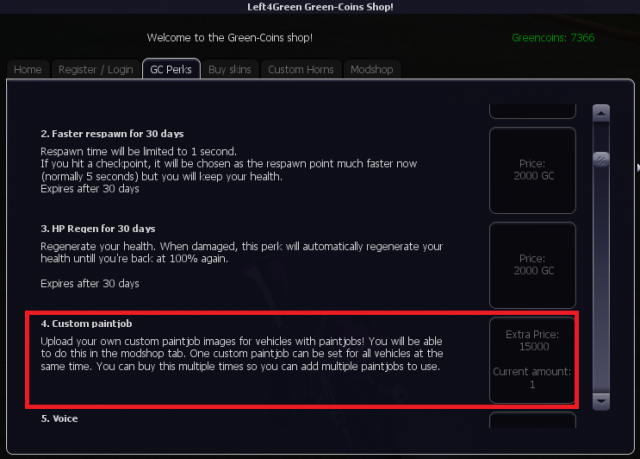Image resolution: width=640 pixels, height=459 pixels.
Task: Click the scrollbar down arrow
Action: coord(601,401)
